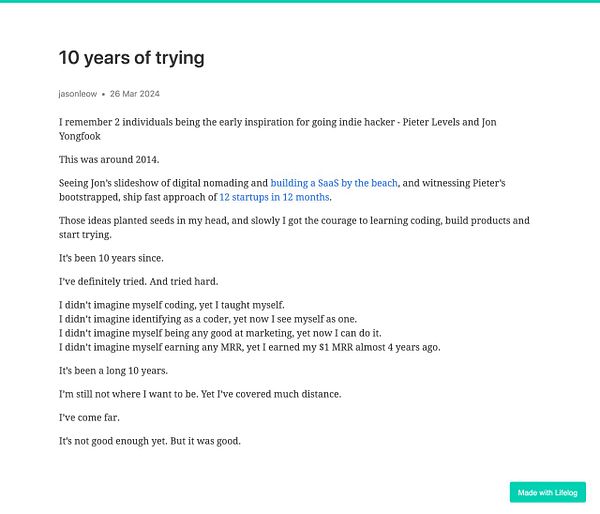Click the closing line 'But it was good.'
This screenshot has height=514, width=600.
tap(205, 441)
